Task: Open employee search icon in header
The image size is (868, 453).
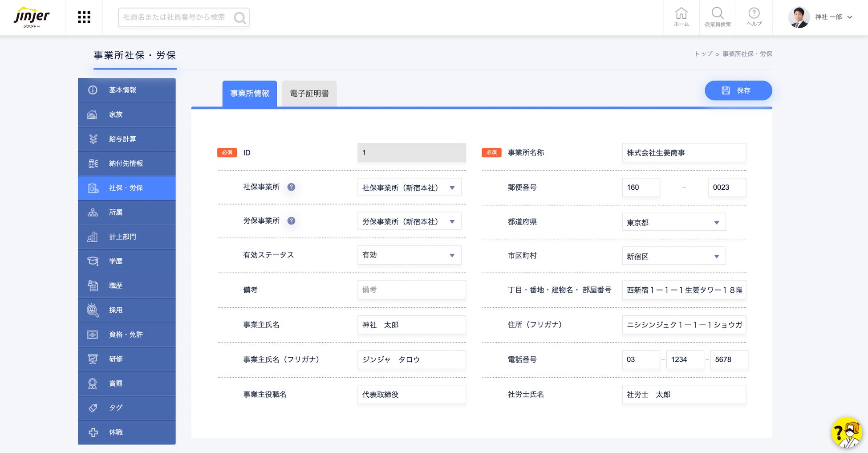Action: [x=718, y=17]
